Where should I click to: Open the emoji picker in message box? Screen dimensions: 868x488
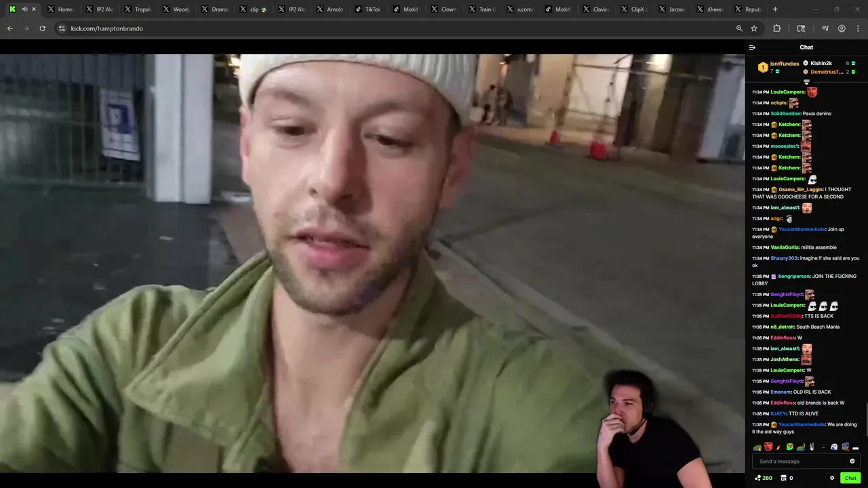coord(852,462)
